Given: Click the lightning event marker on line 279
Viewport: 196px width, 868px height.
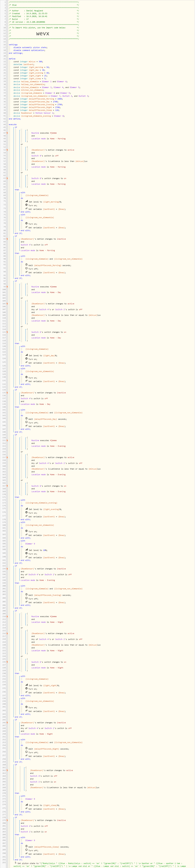Looking at the screenshot, I should 7,820.
